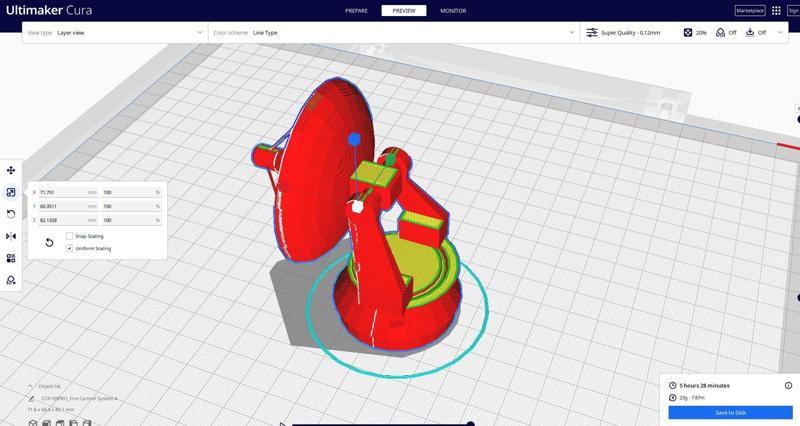Select the model name in Object list
The height and width of the screenshot is (426, 800).
(79, 398)
